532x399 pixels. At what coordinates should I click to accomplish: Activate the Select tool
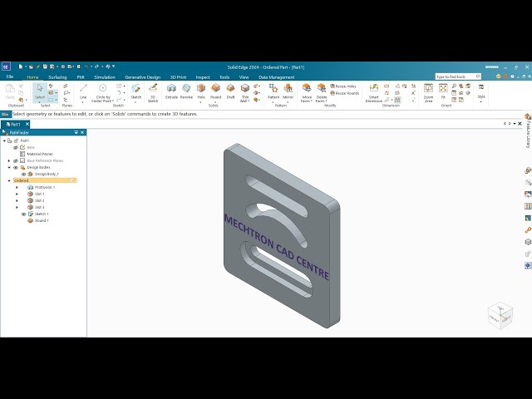tap(40, 92)
